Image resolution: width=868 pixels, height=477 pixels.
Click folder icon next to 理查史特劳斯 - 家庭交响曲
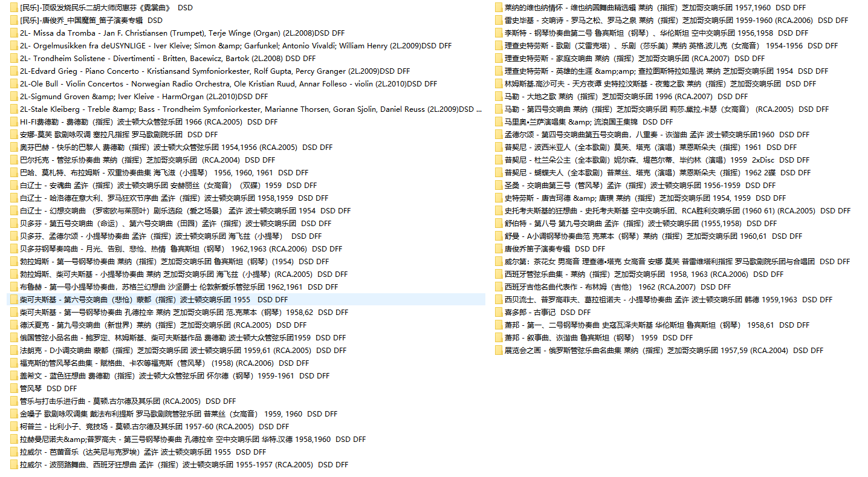coord(499,58)
